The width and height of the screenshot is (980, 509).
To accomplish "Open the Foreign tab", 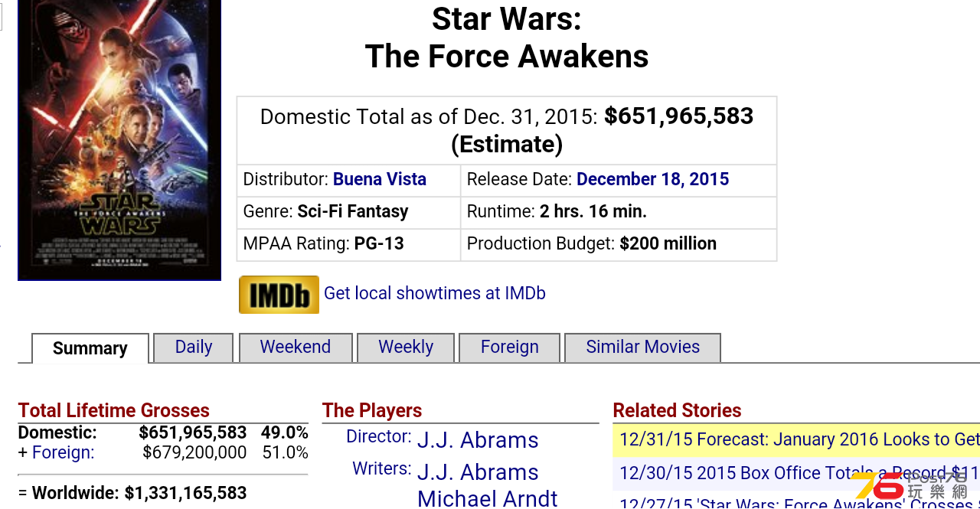I will tap(510, 347).
